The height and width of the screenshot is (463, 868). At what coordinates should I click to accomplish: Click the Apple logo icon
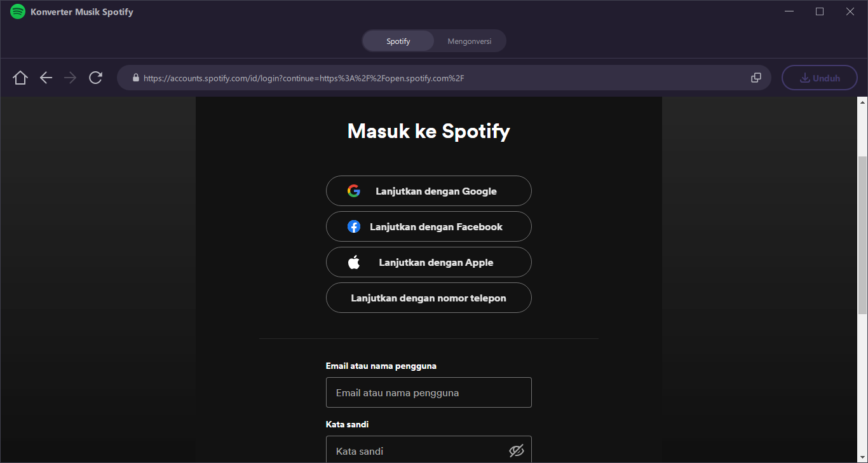[354, 262]
